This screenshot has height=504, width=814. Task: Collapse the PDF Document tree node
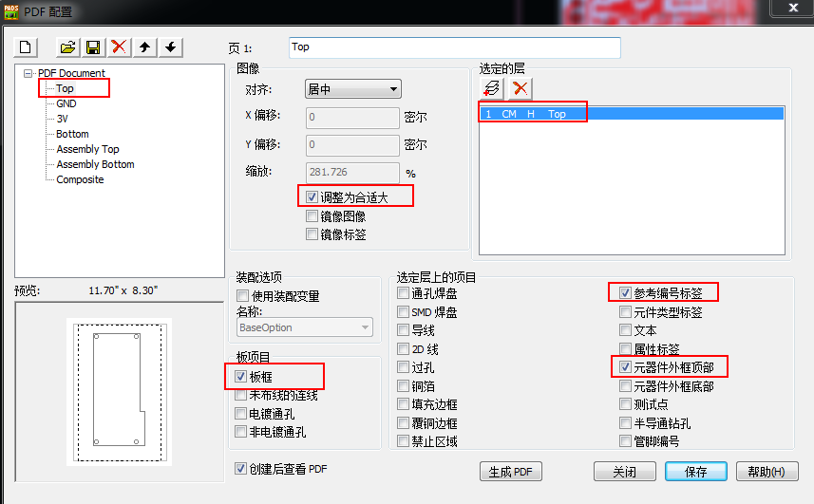point(28,73)
